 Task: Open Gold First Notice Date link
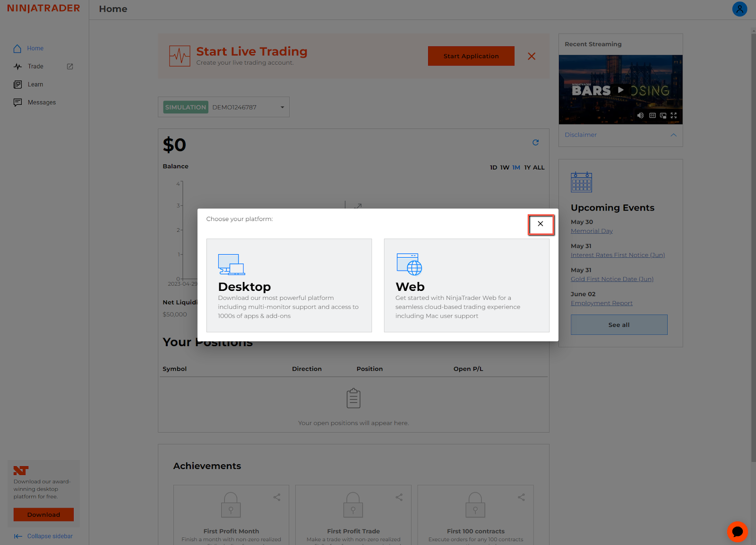tap(612, 279)
